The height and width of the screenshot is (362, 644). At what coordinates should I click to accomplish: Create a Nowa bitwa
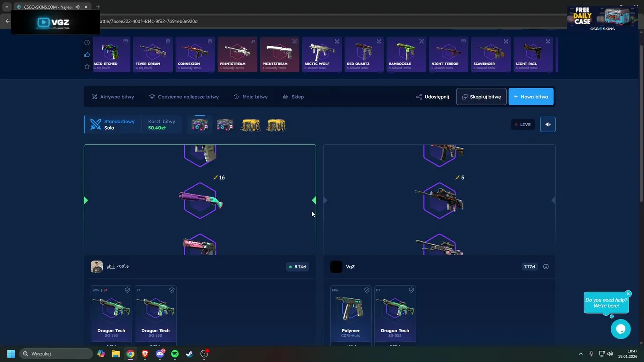(x=531, y=97)
